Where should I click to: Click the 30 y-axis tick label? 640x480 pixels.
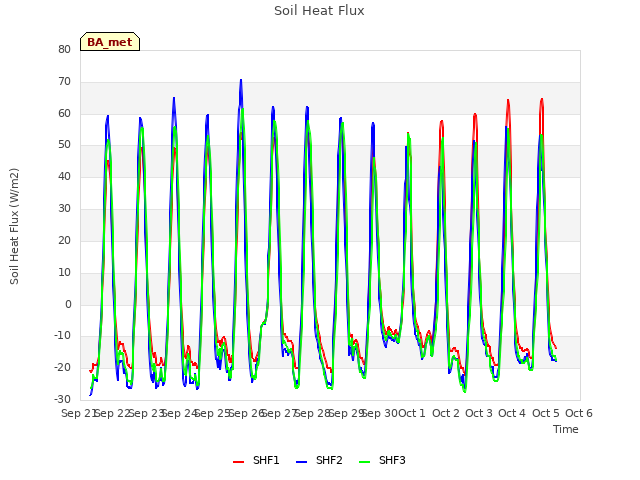[64, 209]
